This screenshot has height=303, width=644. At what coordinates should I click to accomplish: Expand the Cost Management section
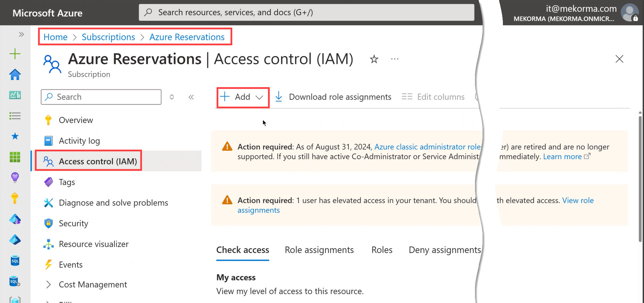[48, 285]
